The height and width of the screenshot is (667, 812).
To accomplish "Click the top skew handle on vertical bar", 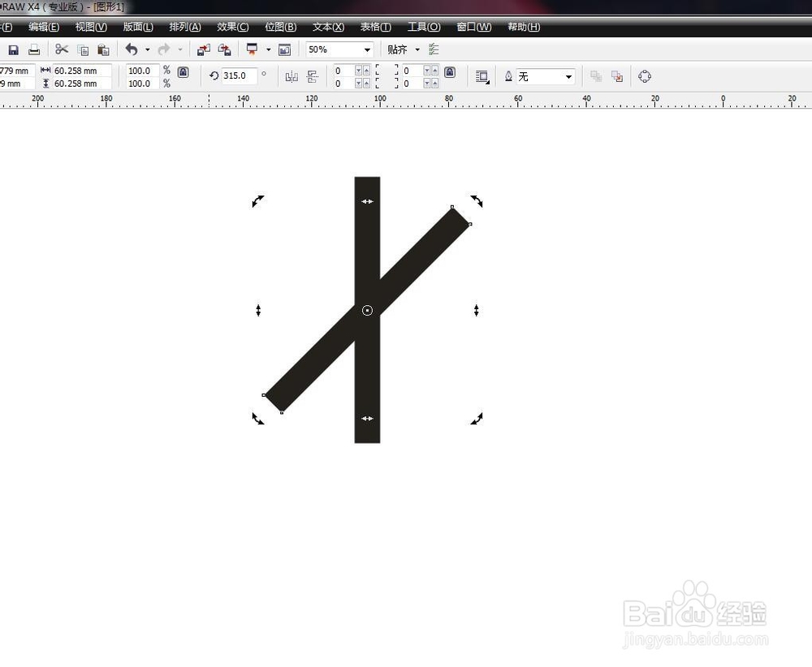I will [367, 201].
